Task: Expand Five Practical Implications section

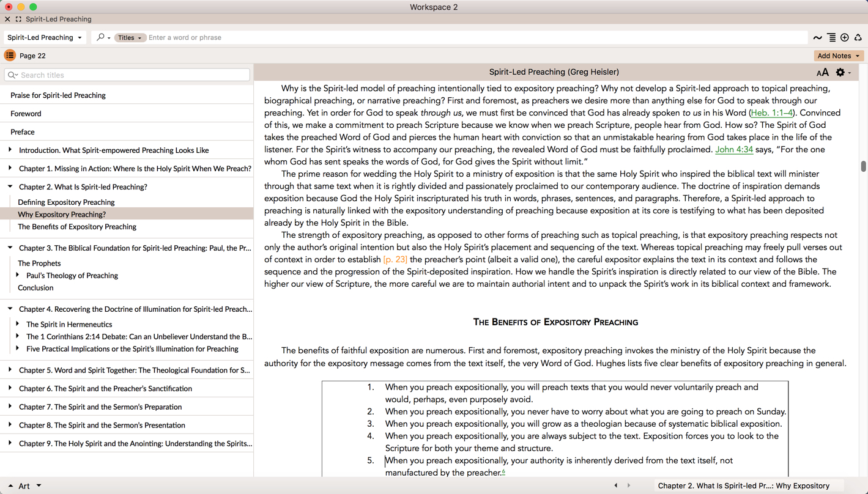Action: tap(18, 348)
